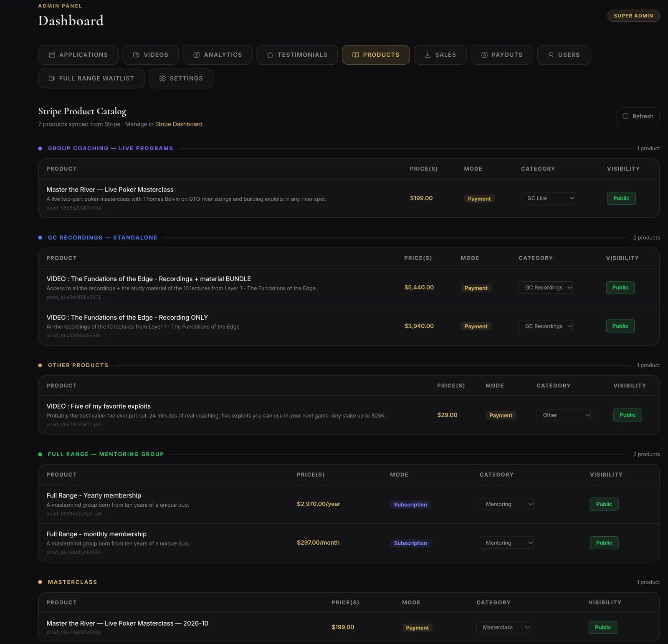
Task: Switch to the Sales tab
Action: point(440,55)
